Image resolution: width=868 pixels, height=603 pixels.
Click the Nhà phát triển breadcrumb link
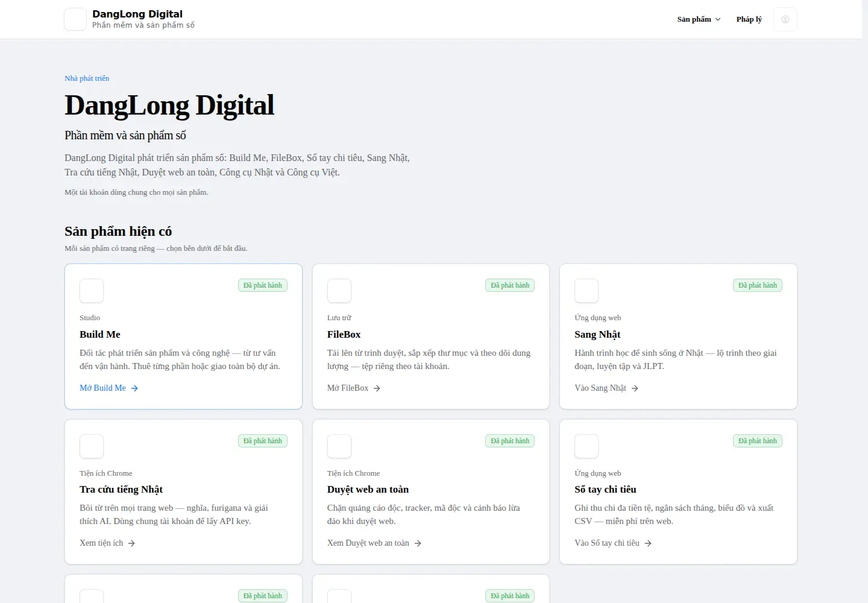(x=87, y=78)
